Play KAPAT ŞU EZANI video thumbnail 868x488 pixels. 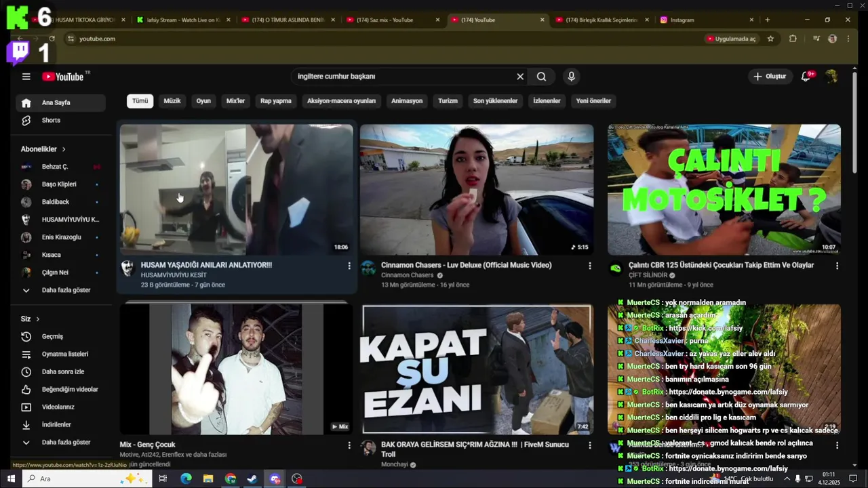(x=477, y=369)
